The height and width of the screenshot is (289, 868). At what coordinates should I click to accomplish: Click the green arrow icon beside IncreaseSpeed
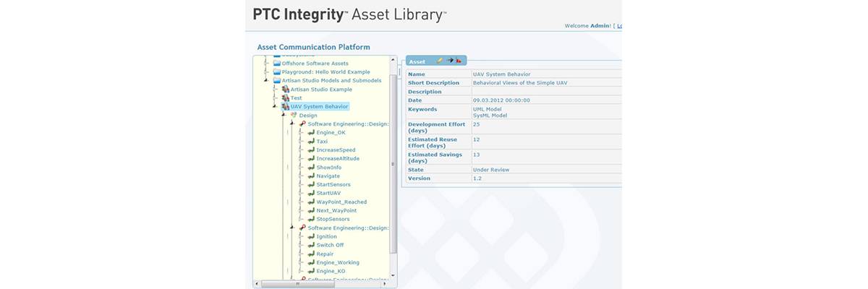(x=311, y=150)
